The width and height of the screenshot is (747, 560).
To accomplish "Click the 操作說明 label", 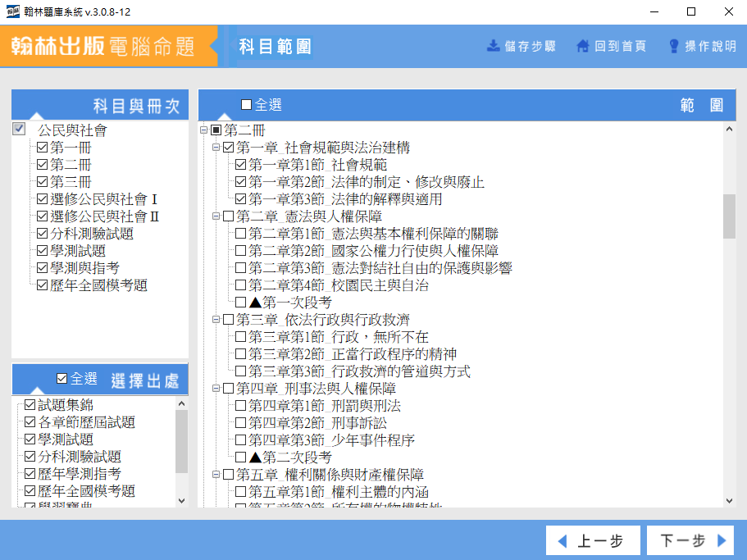I will click(710, 46).
